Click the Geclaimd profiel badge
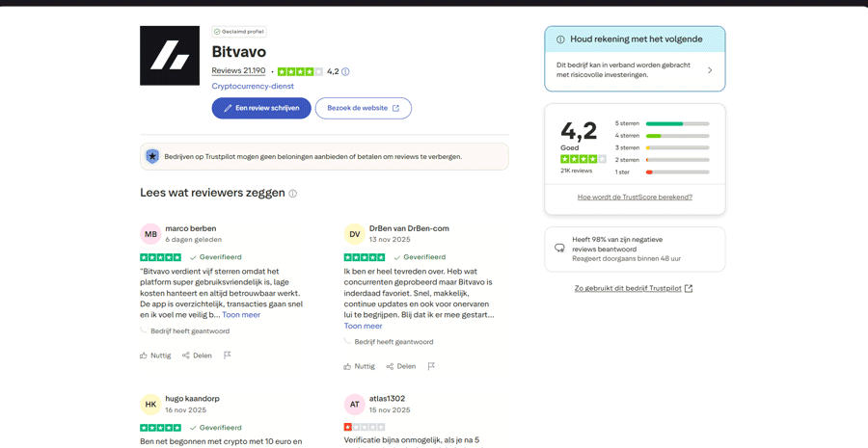Viewport: 868px width, 448px height. point(239,32)
